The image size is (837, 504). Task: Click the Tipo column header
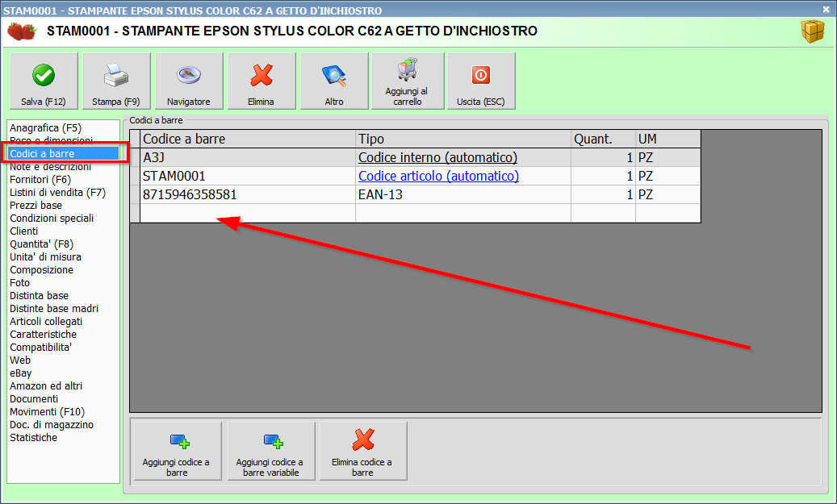click(463, 140)
